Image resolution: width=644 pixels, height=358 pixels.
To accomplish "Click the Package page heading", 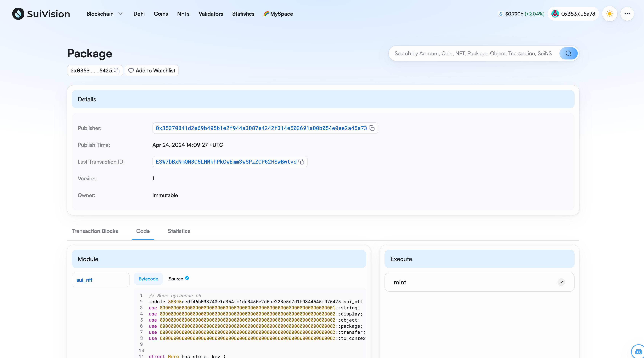I will (90, 54).
